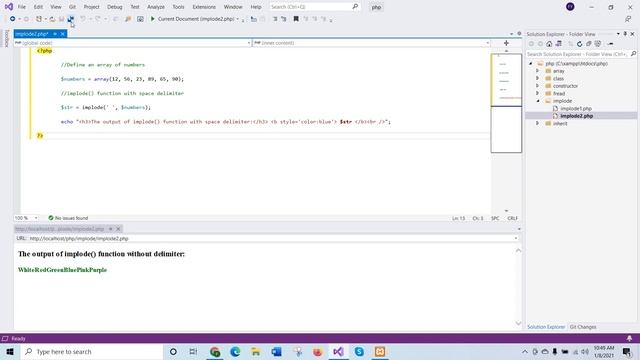640x360 pixels.
Task: Toggle the bookmark icon in toolbar
Action: 296,19
